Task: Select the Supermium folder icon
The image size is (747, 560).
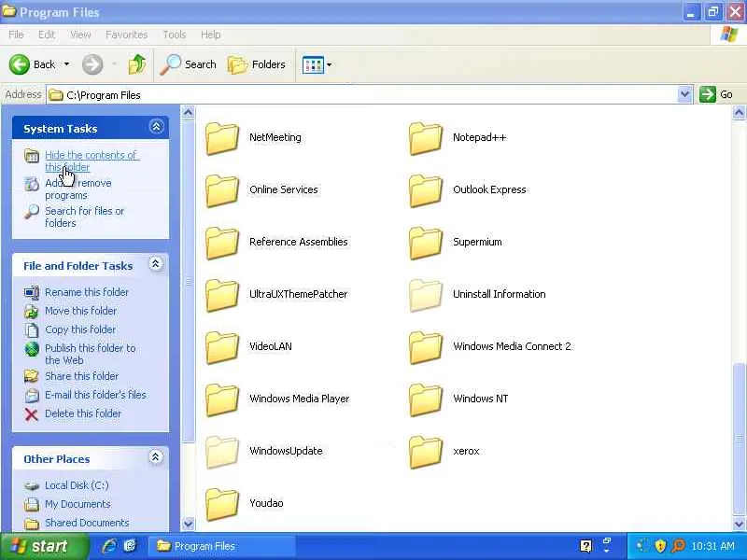Action: pyautogui.click(x=426, y=243)
